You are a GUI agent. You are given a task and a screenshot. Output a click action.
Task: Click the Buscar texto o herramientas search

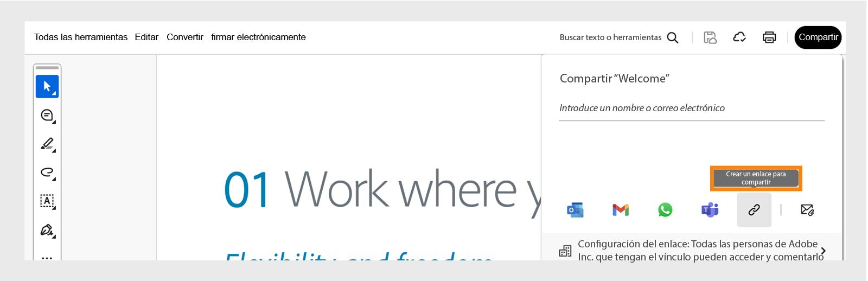click(x=618, y=37)
